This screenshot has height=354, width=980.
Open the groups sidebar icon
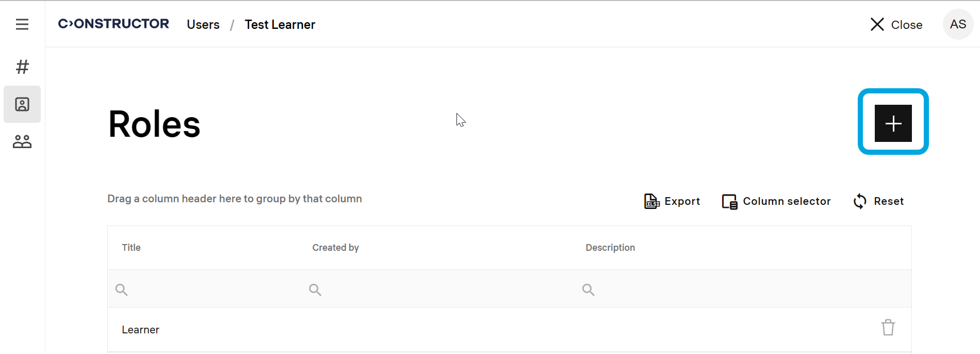point(22,141)
